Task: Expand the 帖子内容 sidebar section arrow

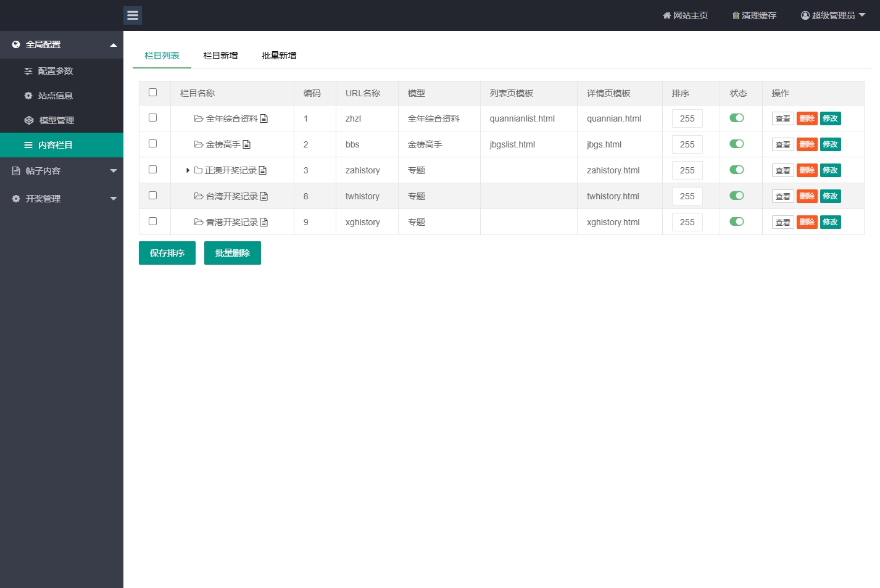Action: (x=114, y=171)
